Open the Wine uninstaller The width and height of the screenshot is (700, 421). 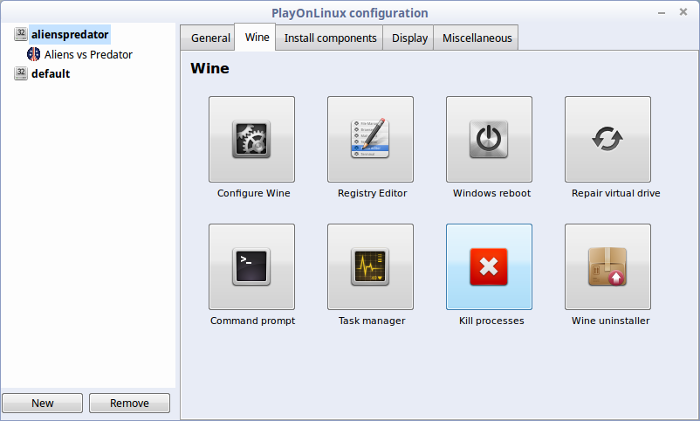tap(608, 267)
